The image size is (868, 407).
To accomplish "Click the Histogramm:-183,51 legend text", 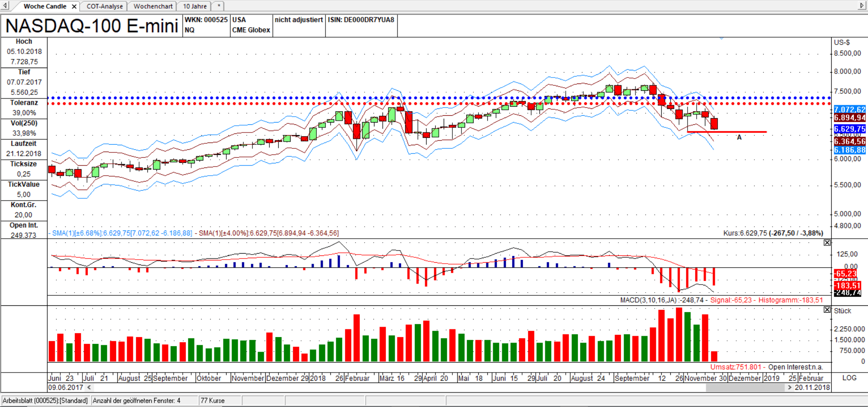I will [790, 300].
